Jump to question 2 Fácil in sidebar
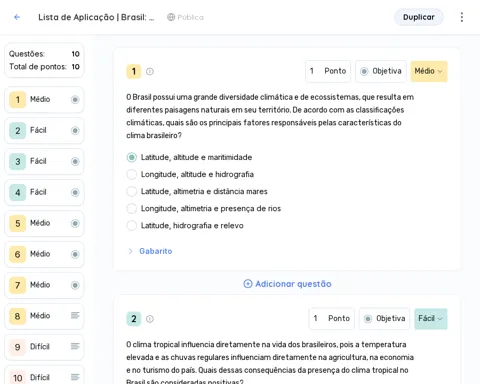 (x=44, y=131)
